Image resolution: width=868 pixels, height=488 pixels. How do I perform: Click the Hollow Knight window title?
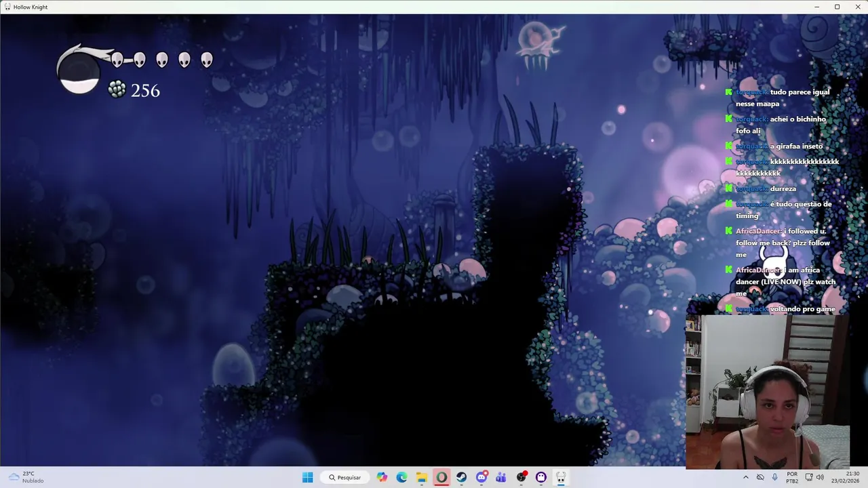point(31,7)
